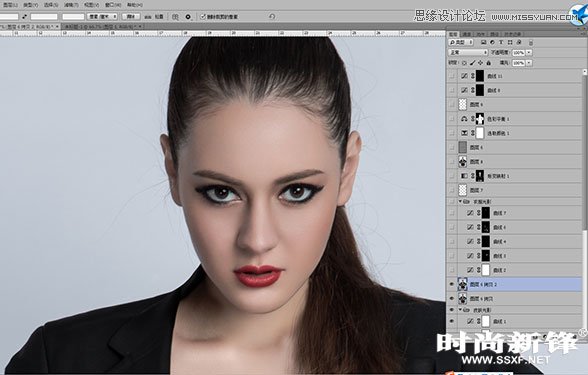
Task: Toggle the delete cropped pixels checkbox
Action: tap(203, 17)
